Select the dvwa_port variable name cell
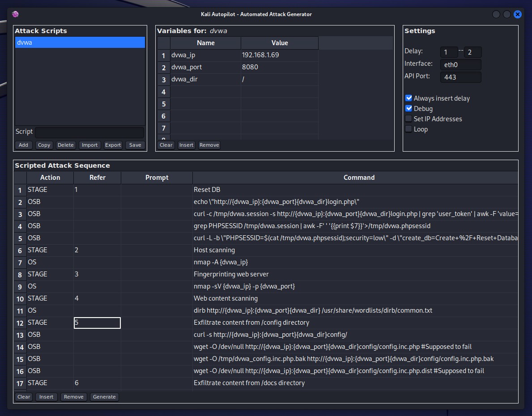The height and width of the screenshot is (416, 532). [x=206, y=67]
